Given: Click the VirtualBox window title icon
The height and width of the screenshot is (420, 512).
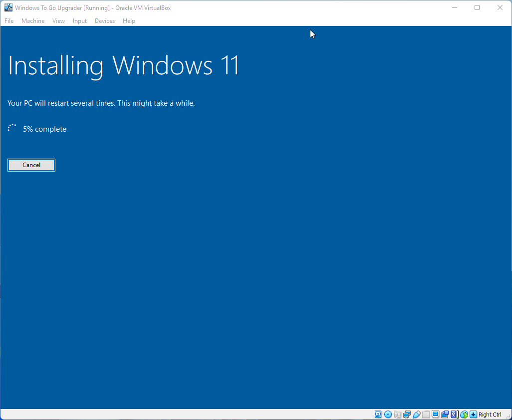Looking at the screenshot, I should tap(8, 7).
